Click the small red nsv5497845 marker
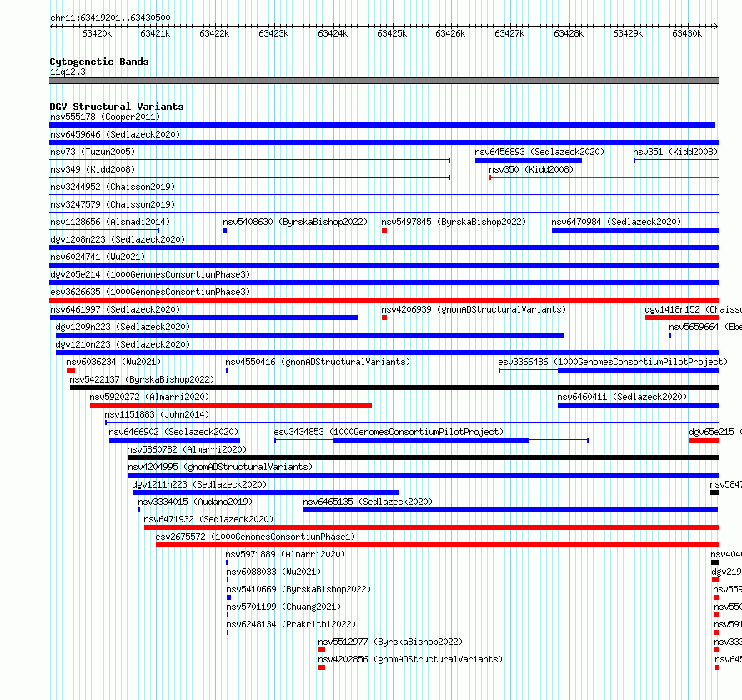This screenshot has width=742, height=700. pyautogui.click(x=384, y=230)
